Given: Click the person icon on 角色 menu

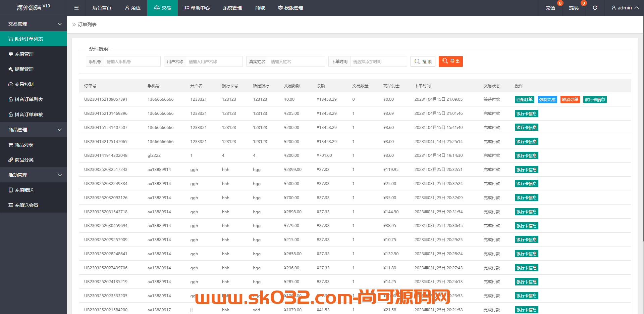Looking at the screenshot, I should (127, 8).
